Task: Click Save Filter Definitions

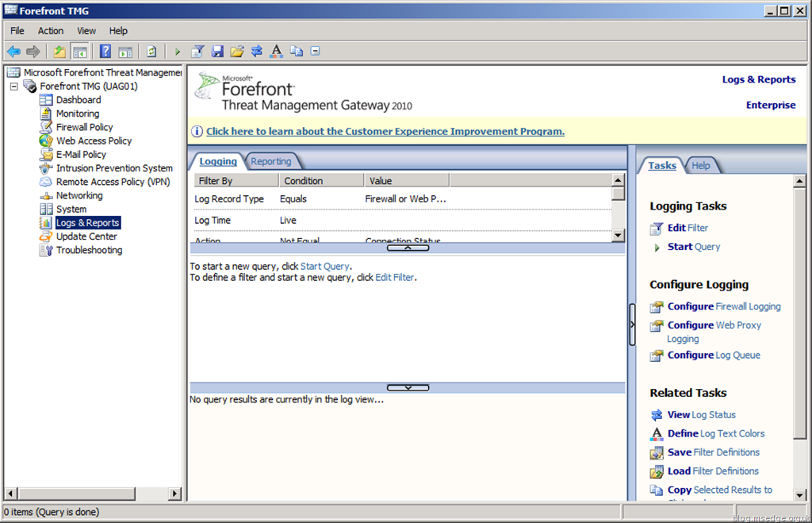Action: pos(713,452)
